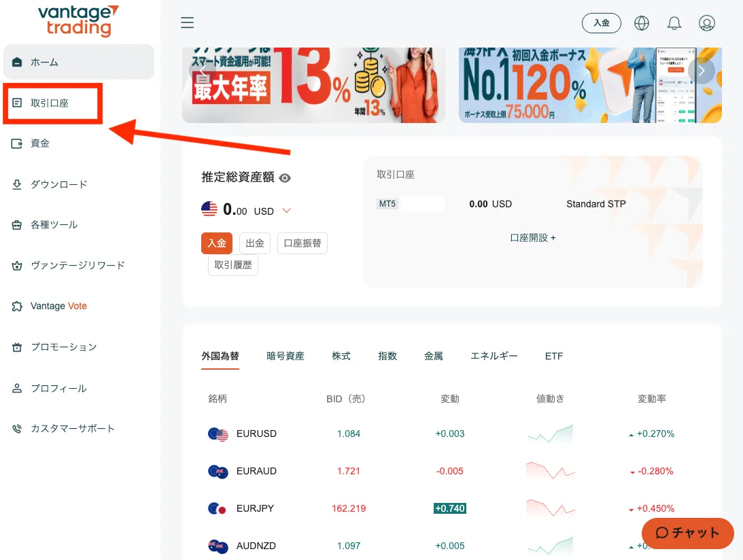Click the EURUSD flag pair icon
743x560 pixels.
click(x=218, y=434)
